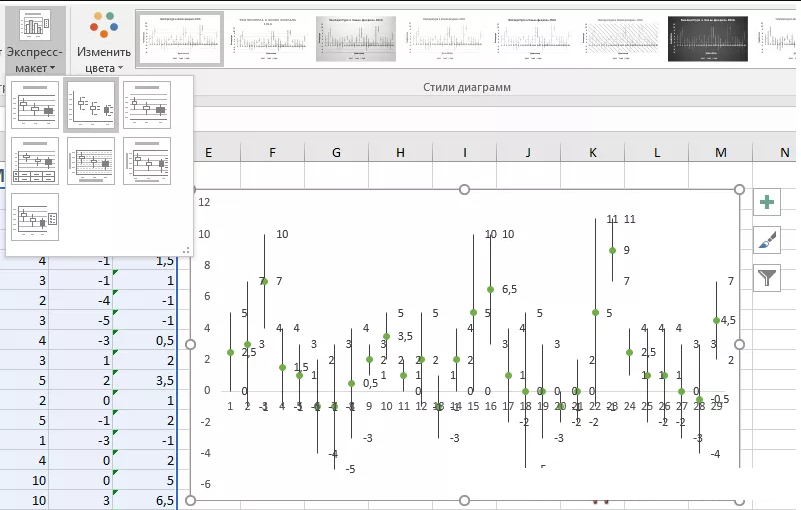The height and width of the screenshot is (510, 801).
Task: Click the green marker on day 1
Action: (230, 353)
